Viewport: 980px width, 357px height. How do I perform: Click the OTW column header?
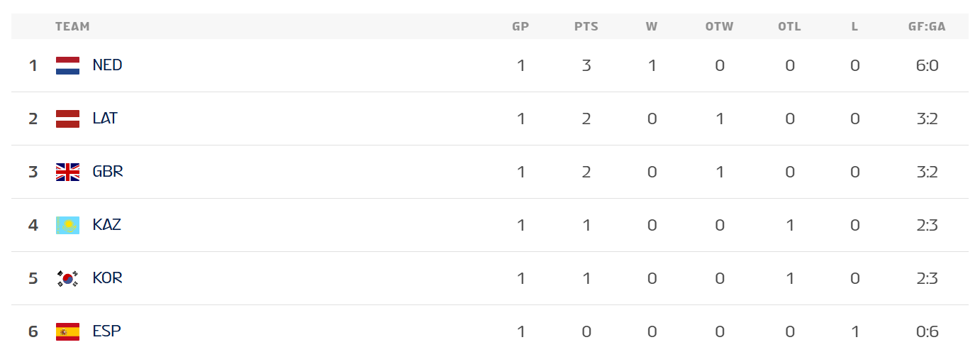click(x=719, y=27)
